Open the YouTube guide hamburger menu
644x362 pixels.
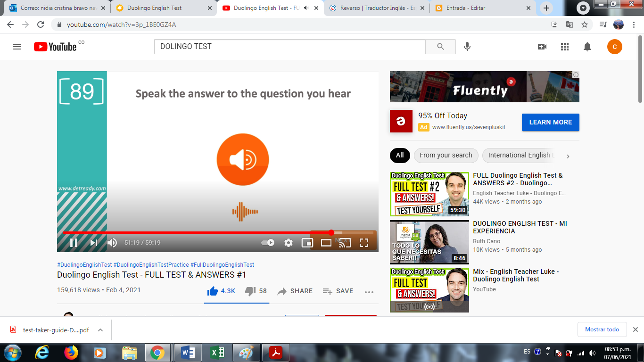17,47
